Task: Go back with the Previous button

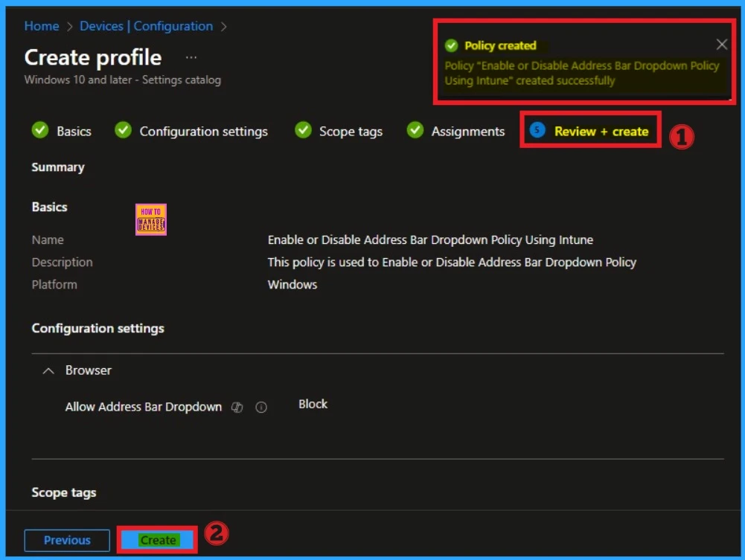Action: tap(67, 540)
